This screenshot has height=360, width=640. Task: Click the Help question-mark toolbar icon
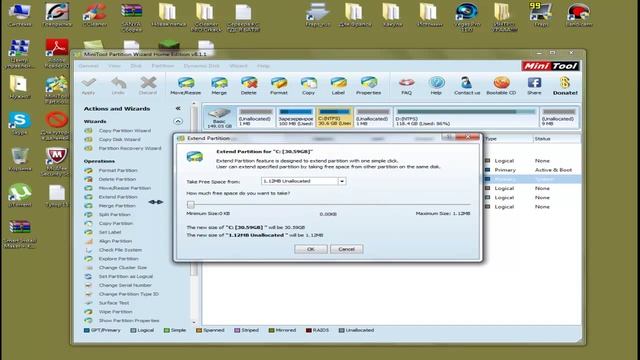[436, 86]
